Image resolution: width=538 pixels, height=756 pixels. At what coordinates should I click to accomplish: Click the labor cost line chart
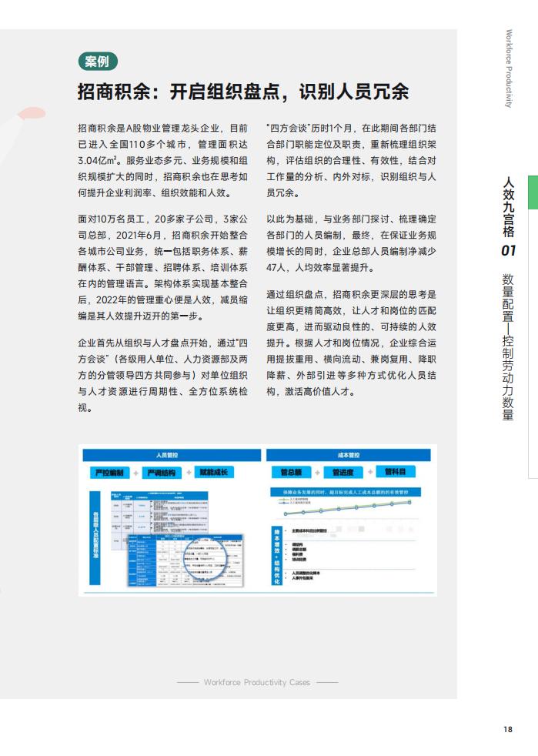coord(347,507)
